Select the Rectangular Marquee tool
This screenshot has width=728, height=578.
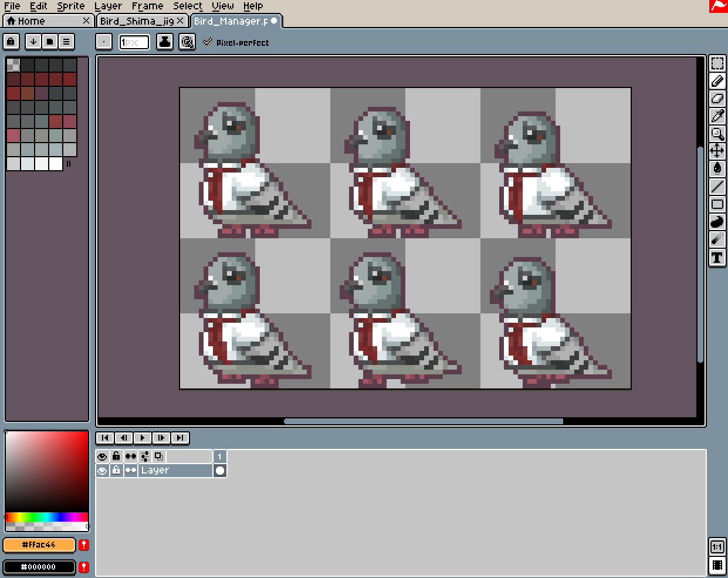point(717,63)
